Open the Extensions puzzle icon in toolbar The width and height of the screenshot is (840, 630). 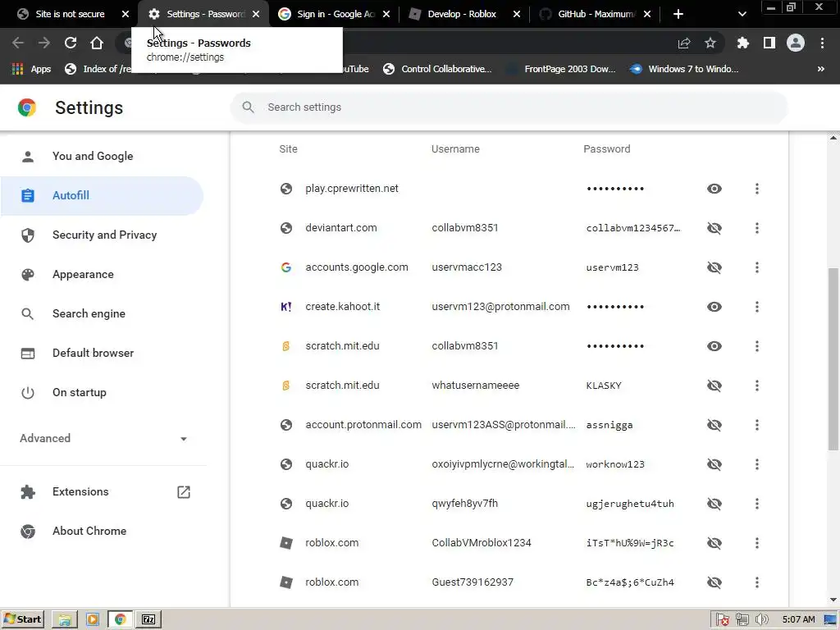coord(743,43)
